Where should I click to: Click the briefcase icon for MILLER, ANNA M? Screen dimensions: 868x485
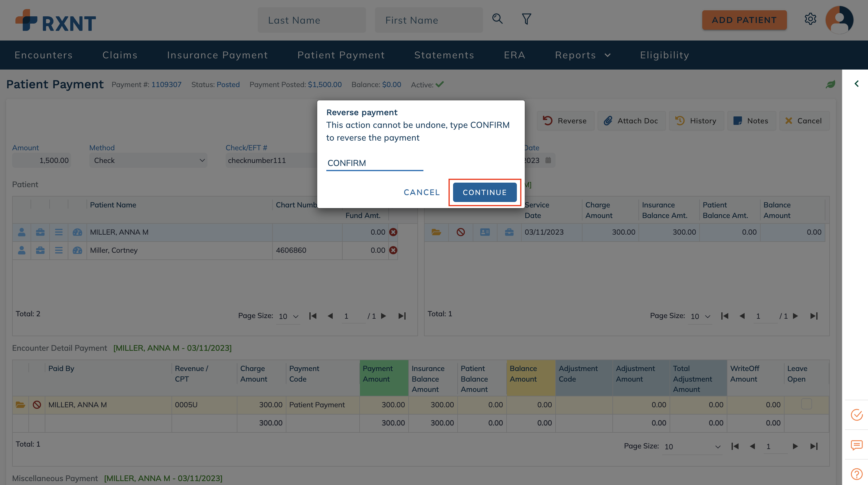click(x=40, y=232)
